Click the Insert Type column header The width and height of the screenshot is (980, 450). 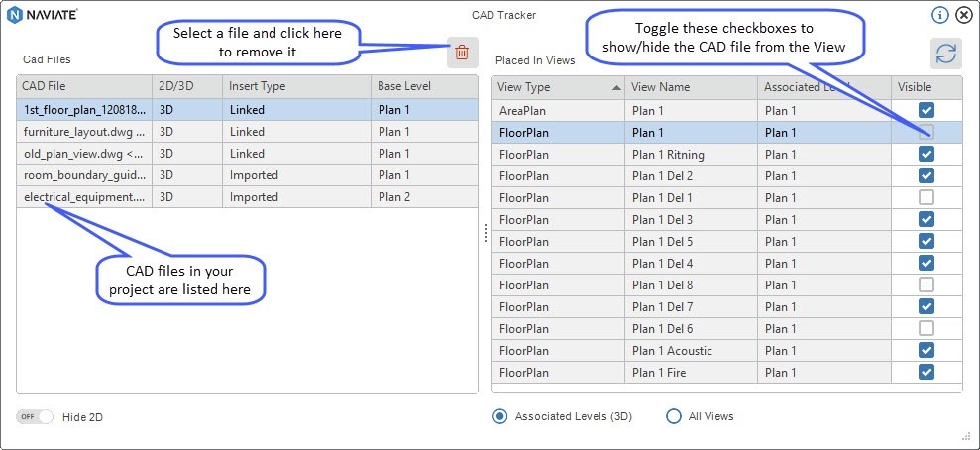297,86
